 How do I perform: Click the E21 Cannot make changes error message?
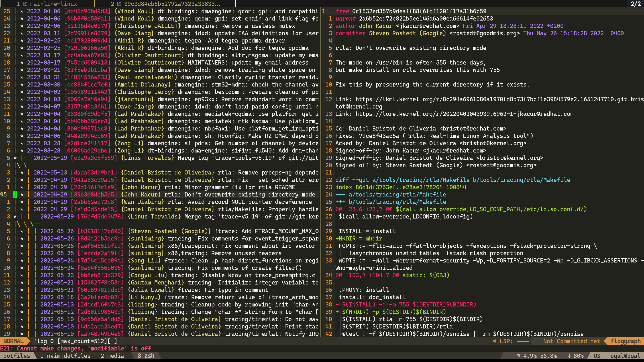coord(75,349)
